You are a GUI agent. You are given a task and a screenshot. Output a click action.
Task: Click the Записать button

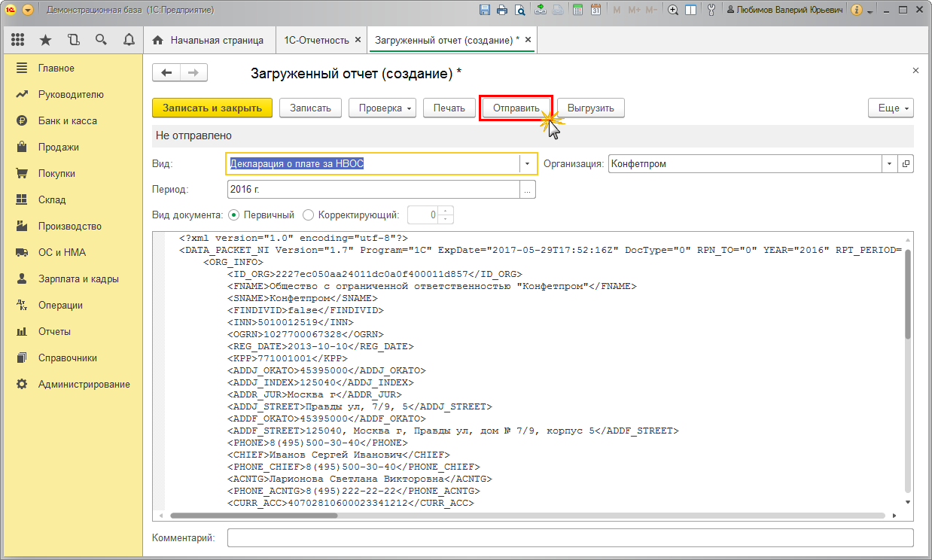point(311,108)
